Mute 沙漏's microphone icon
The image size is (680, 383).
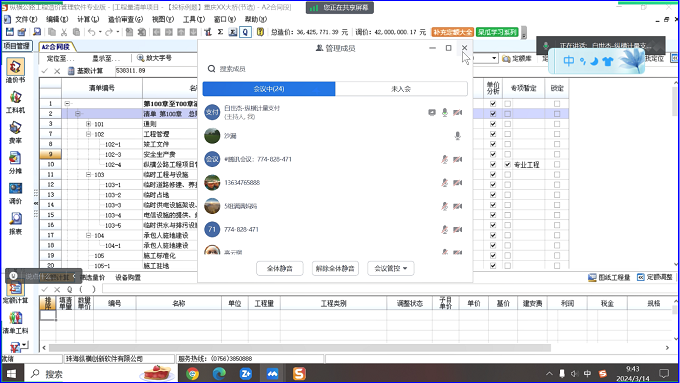point(457,136)
